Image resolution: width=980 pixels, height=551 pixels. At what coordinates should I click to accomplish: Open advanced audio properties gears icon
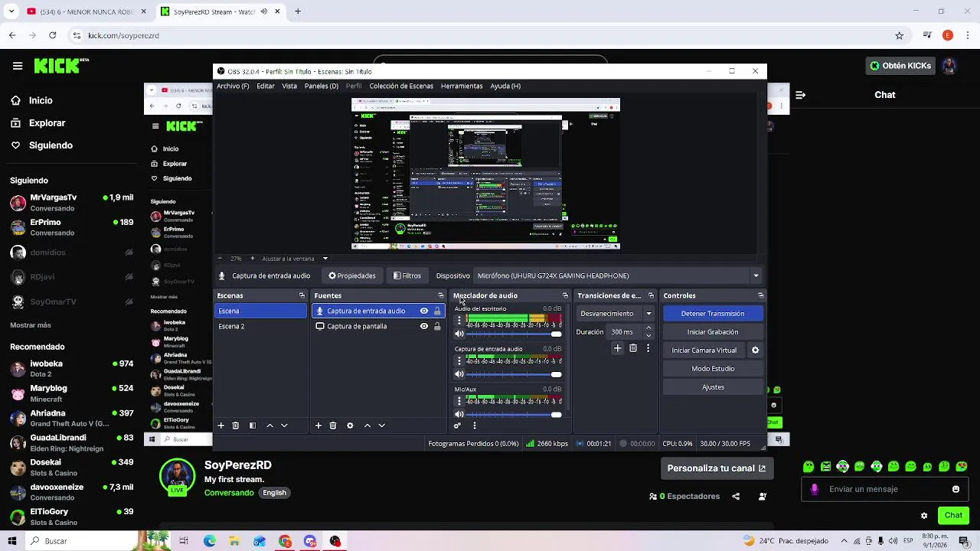tap(458, 425)
